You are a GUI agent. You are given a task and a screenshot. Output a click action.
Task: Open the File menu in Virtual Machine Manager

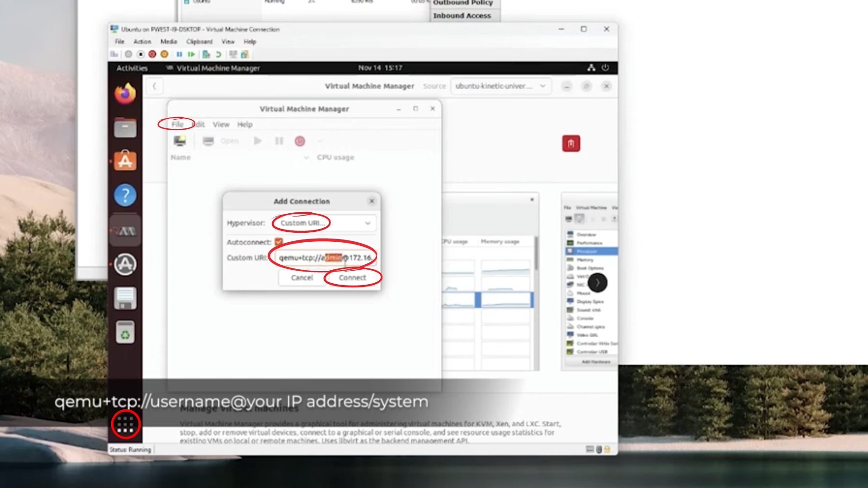click(177, 124)
